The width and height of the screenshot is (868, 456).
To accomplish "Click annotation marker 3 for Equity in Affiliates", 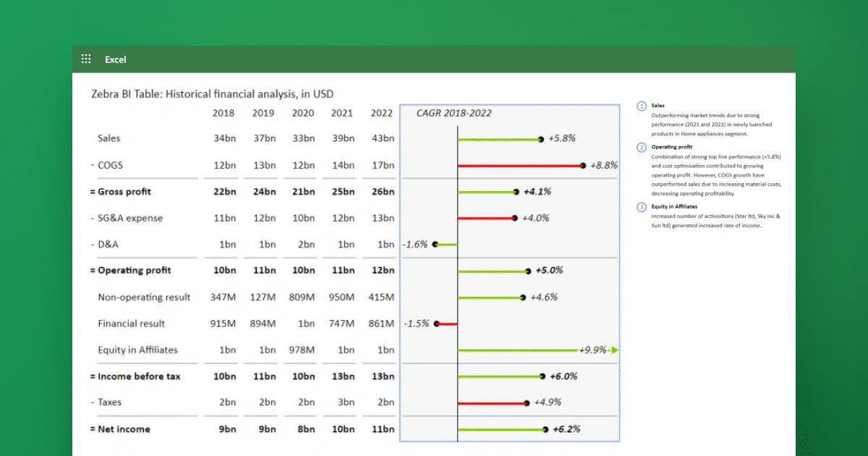I will tap(642, 207).
